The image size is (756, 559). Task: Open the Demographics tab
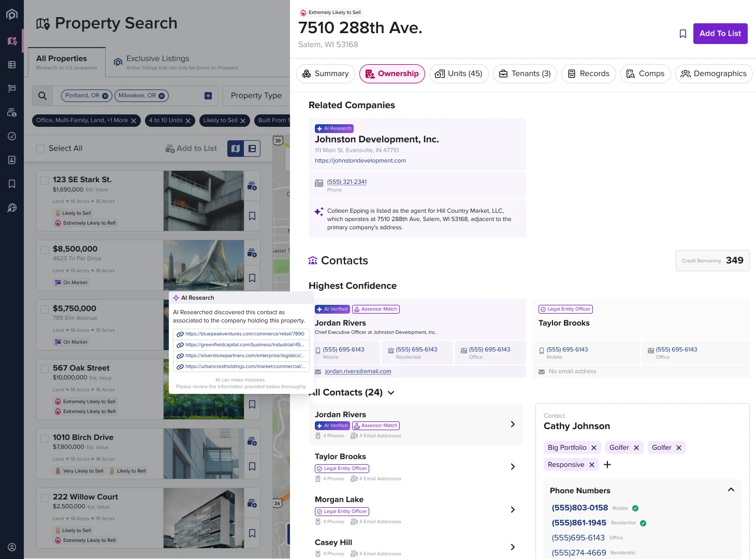click(714, 74)
